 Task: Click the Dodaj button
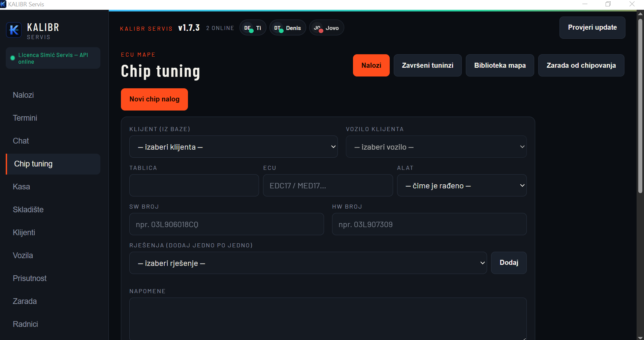(509, 263)
